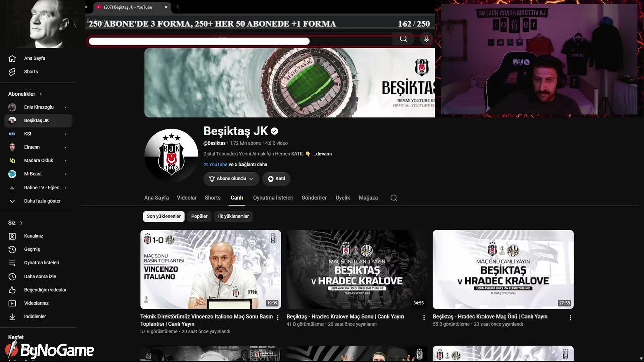
Task: Open Ana Sayfa home icon in sidebar
Action: [12, 58]
